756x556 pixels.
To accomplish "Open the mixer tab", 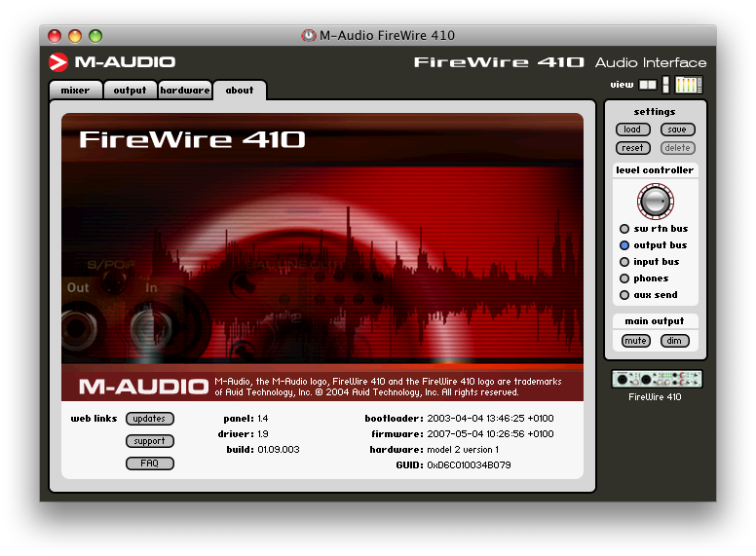I will point(76,91).
